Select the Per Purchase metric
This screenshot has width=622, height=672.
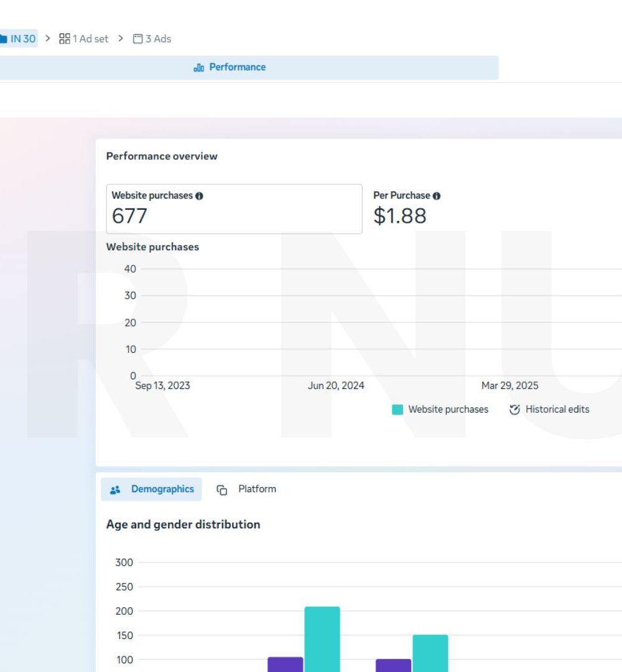407,209
